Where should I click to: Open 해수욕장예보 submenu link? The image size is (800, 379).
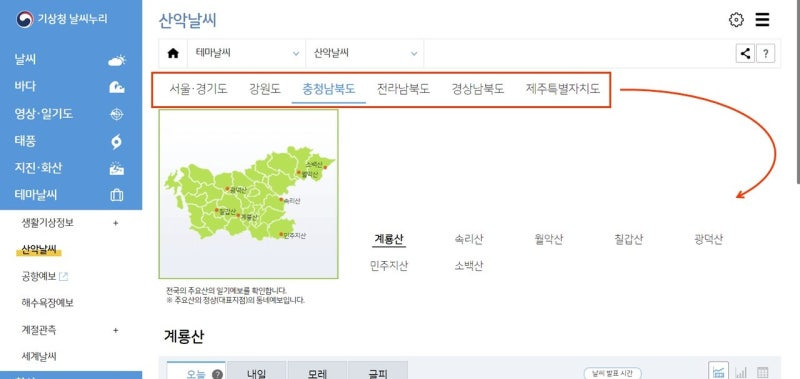coord(47,303)
